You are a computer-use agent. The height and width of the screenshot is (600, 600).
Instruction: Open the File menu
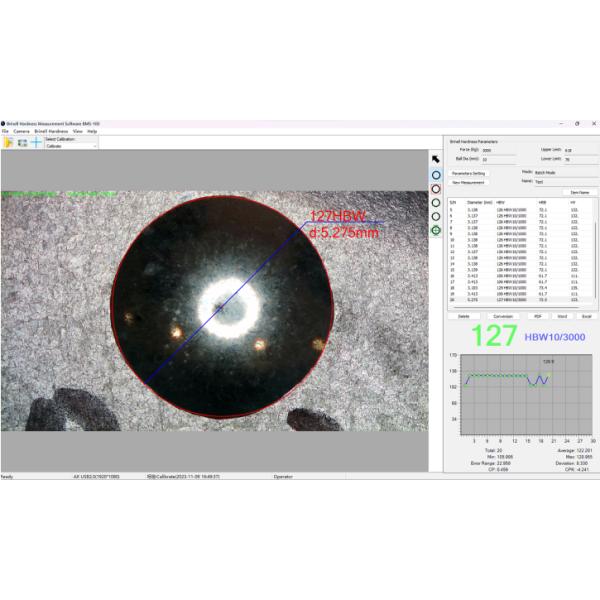pos(5,131)
